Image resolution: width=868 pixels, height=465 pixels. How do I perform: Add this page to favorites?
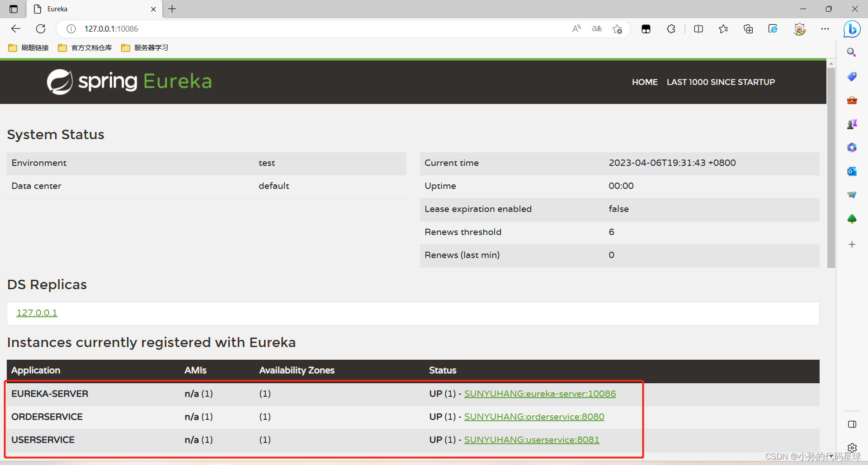(x=618, y=29)
